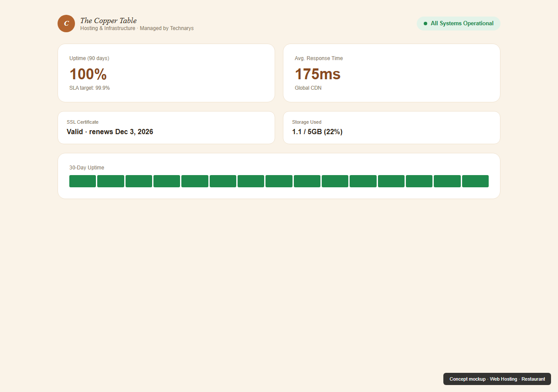Click Valid · renews Dec 3, 2026

click(110, 132)
